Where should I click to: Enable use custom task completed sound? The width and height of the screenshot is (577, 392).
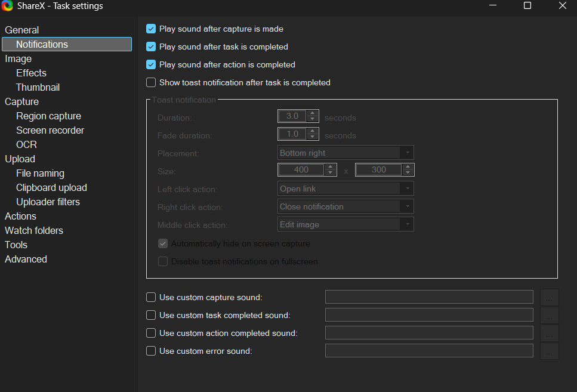[x=151, y=315]
